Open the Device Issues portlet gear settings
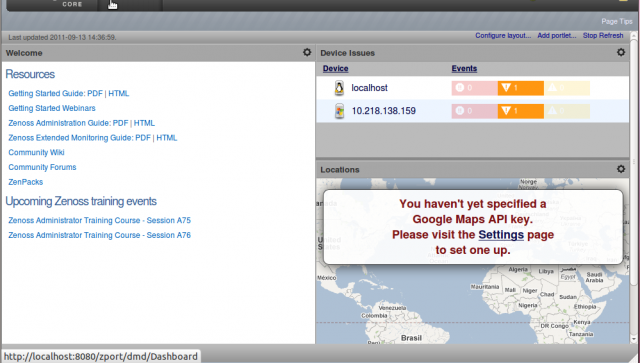Viewport: 640px width, 363px height. coord(621,52)
